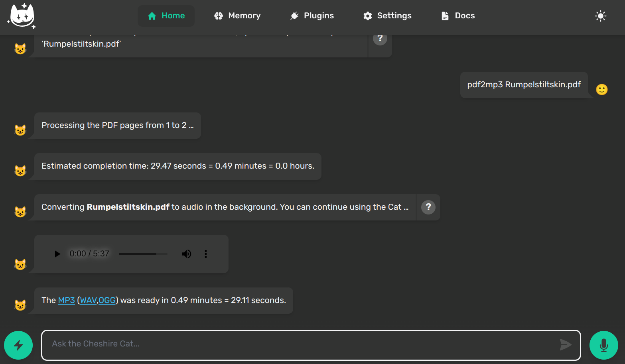The image size is (625, 364).
Task: Open the Docs page
Action: coord(458,16)
